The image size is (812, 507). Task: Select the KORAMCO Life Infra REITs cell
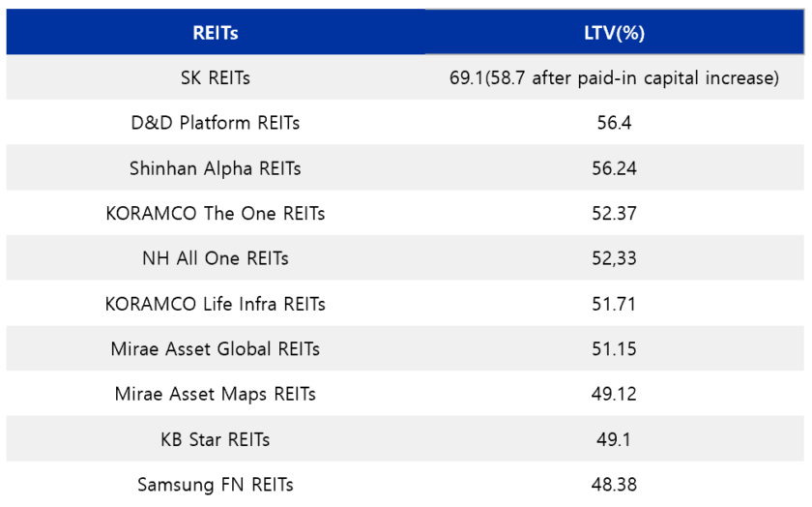[x=216, y=304]
